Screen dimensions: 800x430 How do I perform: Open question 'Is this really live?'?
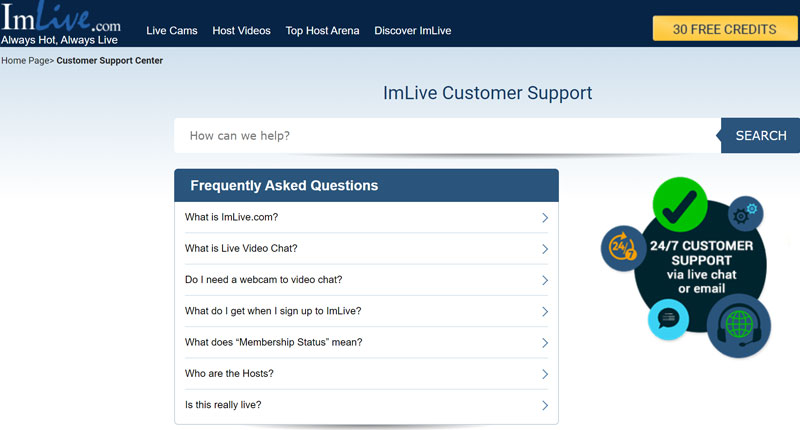[223, 405]
